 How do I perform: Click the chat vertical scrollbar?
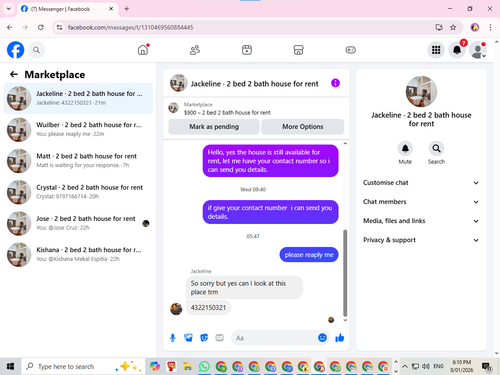pyautogui.click(x=345, y=273)
